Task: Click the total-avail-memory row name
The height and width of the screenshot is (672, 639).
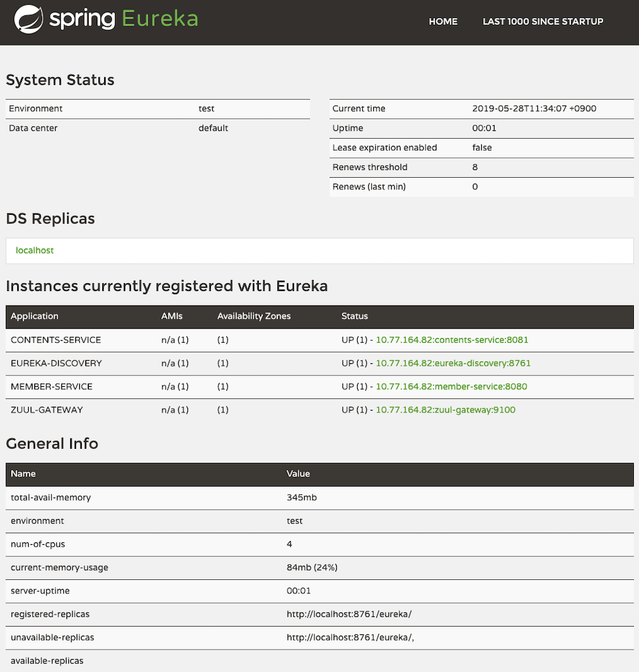Action: 50,497
